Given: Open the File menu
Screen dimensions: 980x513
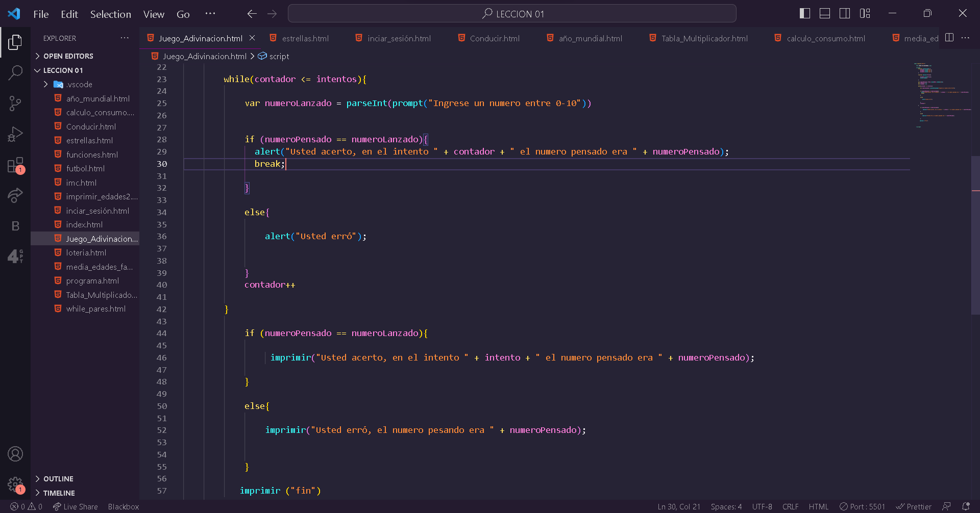Looking at the screenshot, I should (41, 14).
